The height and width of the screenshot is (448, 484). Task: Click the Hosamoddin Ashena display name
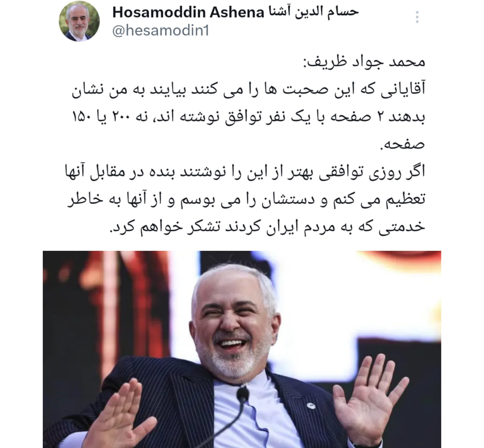pos(188,13)
